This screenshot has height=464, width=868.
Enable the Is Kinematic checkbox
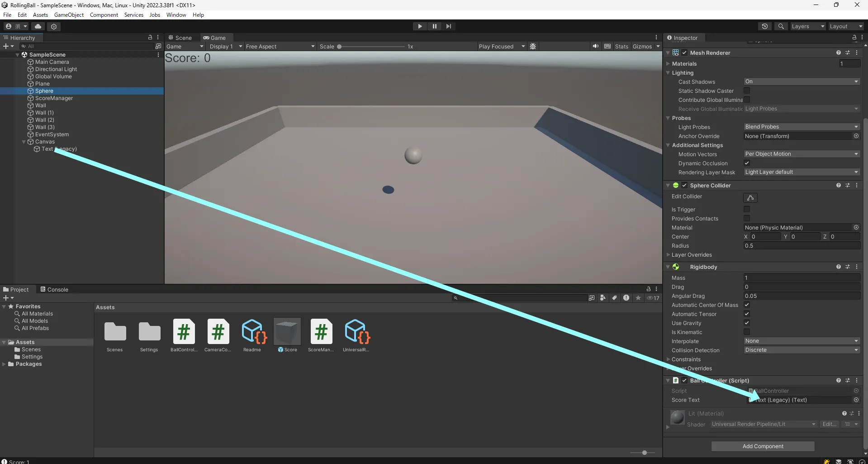pos(747,332)
